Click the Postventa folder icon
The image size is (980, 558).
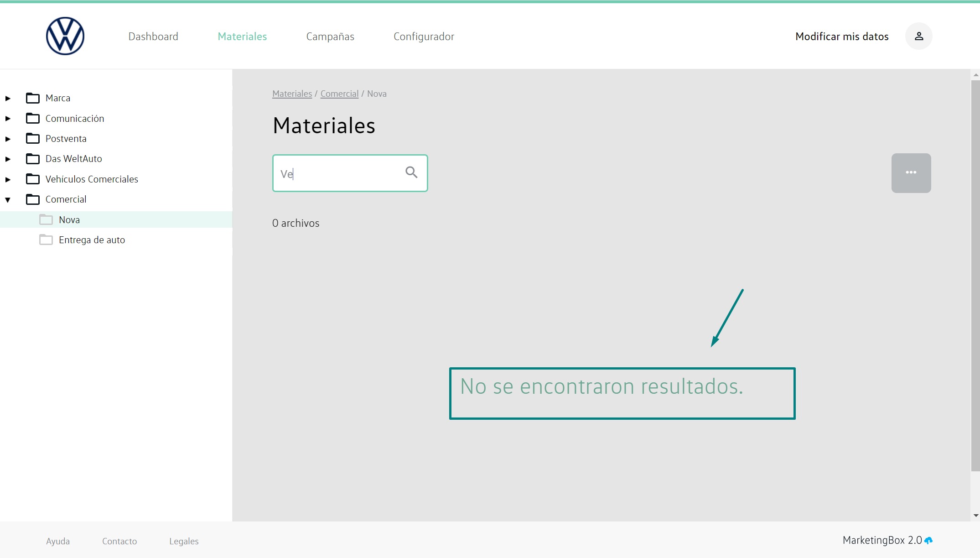(x=33, y=138)
